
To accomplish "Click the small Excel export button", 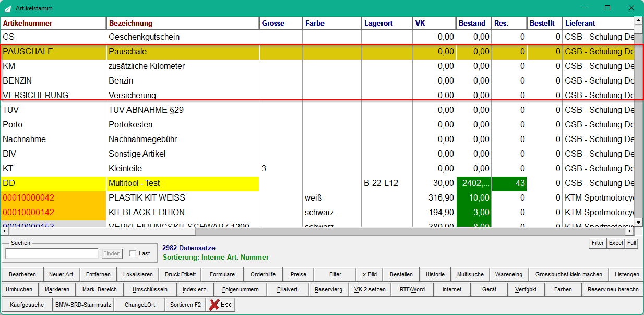I will 616,243.
